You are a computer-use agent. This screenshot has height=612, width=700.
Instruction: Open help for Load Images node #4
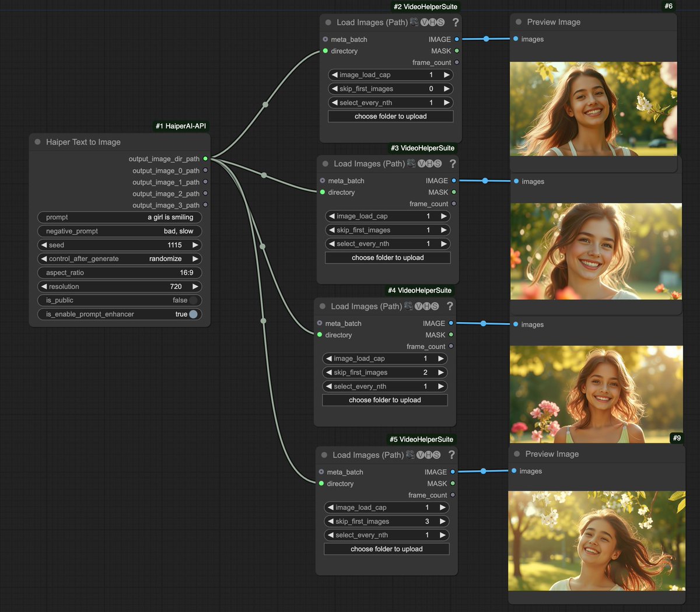pos(450,306)
